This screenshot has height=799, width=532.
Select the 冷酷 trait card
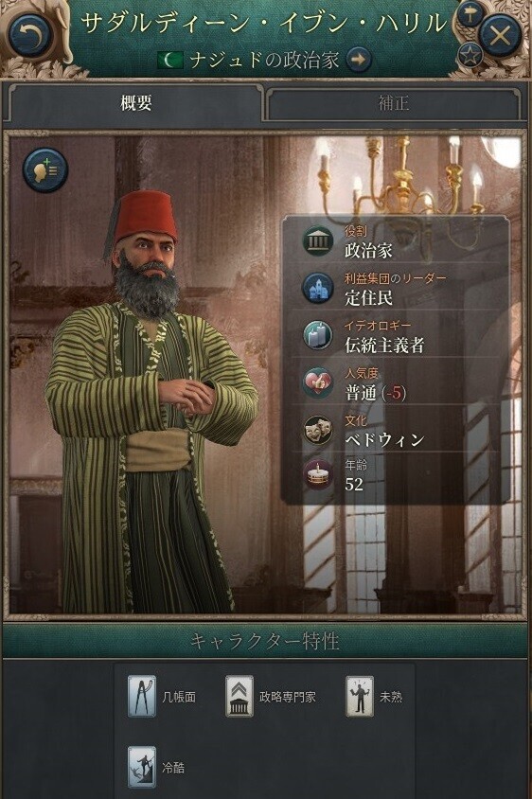click(156, 768)
